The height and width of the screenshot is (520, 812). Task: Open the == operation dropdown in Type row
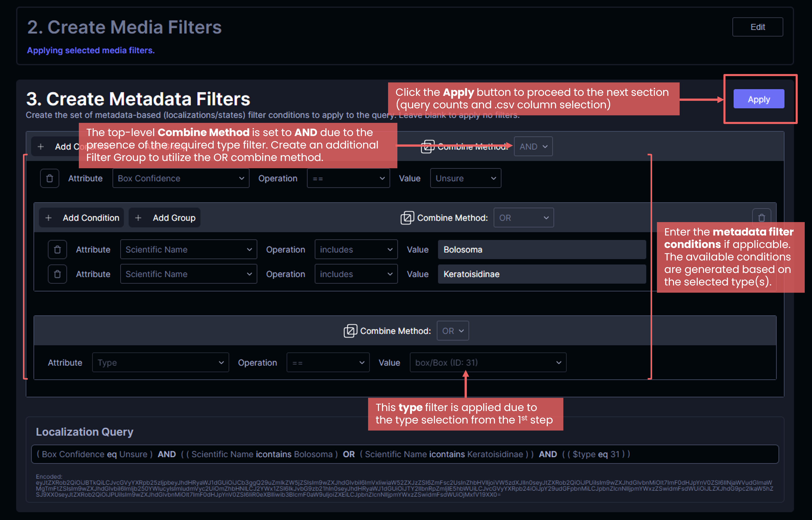pos(328,363)
